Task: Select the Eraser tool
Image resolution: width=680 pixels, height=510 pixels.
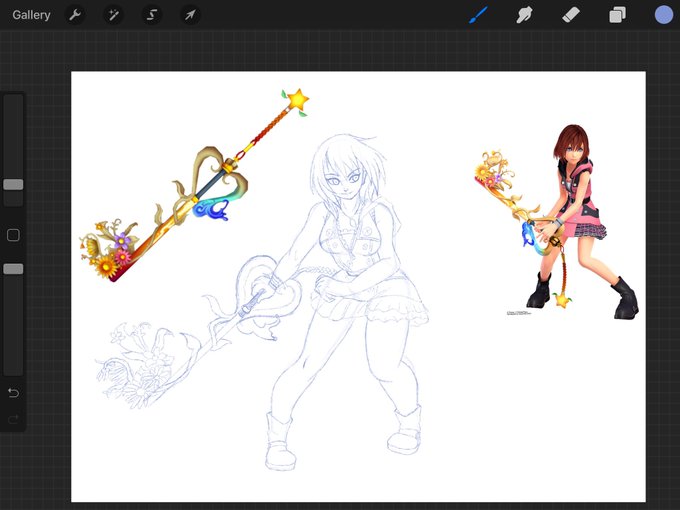Action: 571,15
